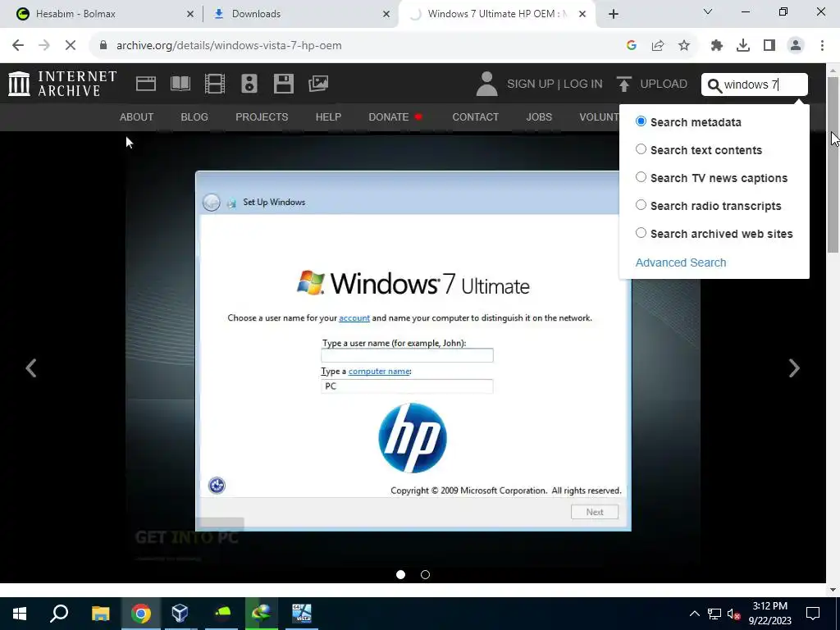Click the page vertical scrollbar thumb

click(833, 163)
